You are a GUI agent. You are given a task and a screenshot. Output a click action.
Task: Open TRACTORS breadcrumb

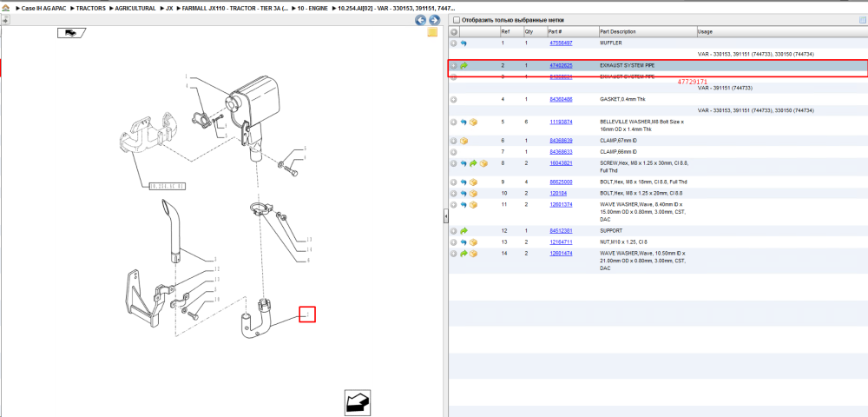click(91, 9)
